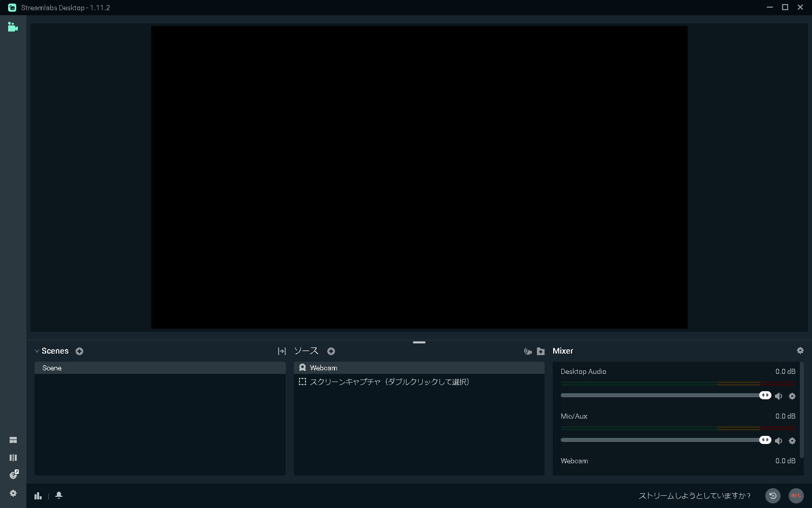Open the notifications bell at the bottom

point(58,495)
